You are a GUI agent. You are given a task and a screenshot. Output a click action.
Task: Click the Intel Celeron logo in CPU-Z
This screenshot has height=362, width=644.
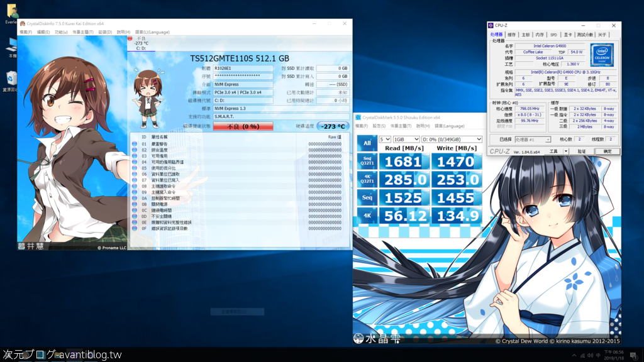[602, 55]
